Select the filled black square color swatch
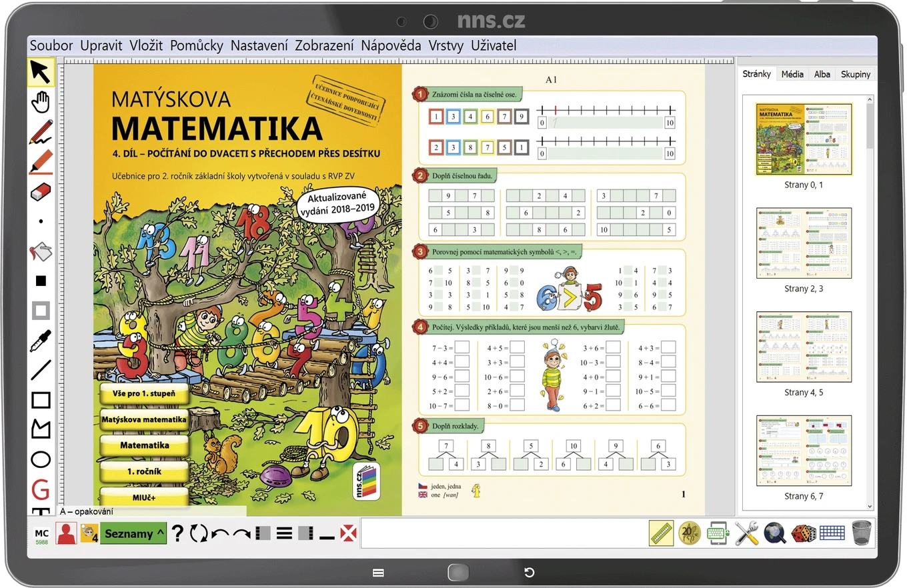The width and height of the screenshot is (907, 588). pyautogui.click(x=41, y=281)
